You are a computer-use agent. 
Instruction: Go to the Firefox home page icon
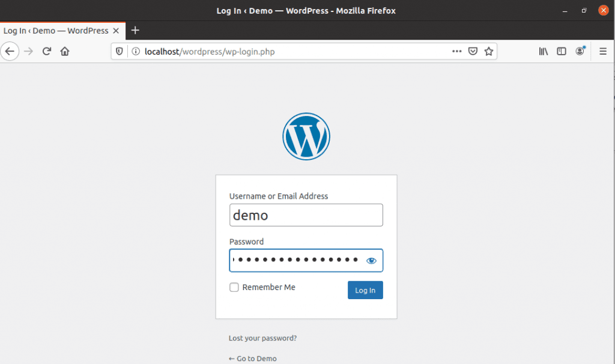65,52
